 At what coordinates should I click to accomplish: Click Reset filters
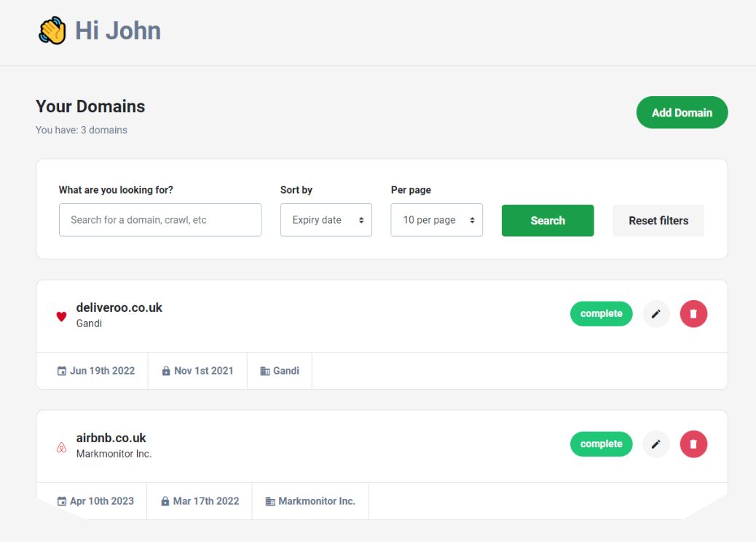(x=658, y=219)
